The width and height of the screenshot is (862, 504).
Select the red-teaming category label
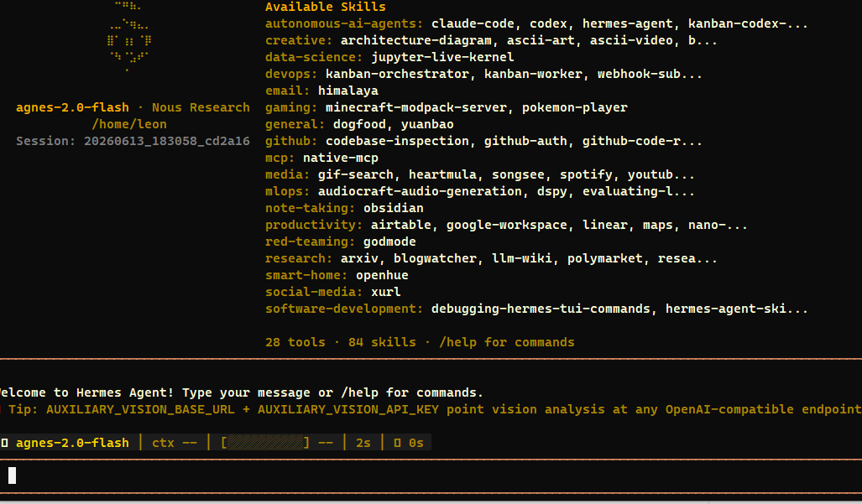(x=311, y=242)
